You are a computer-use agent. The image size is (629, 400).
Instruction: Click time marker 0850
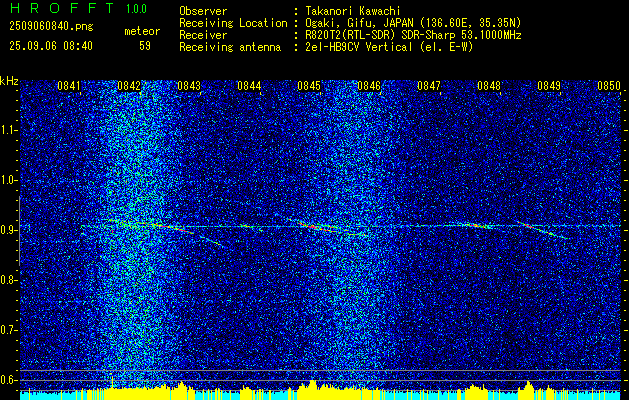tap(609, 86)
